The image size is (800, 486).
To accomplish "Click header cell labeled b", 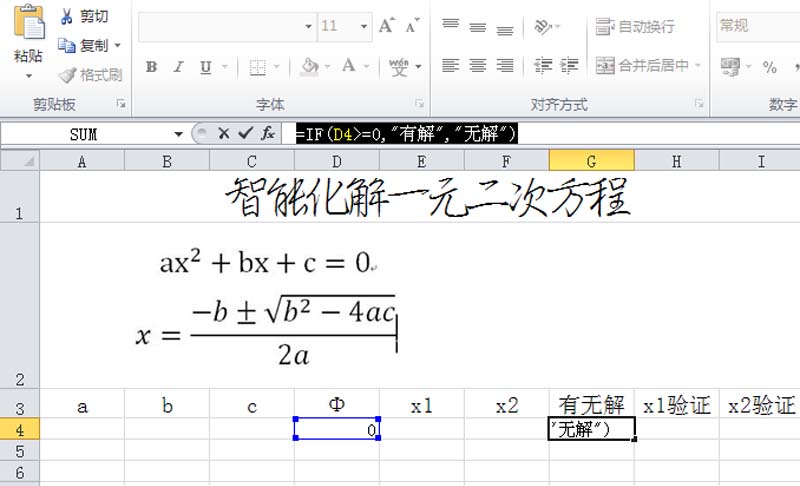I will point(167,405).
